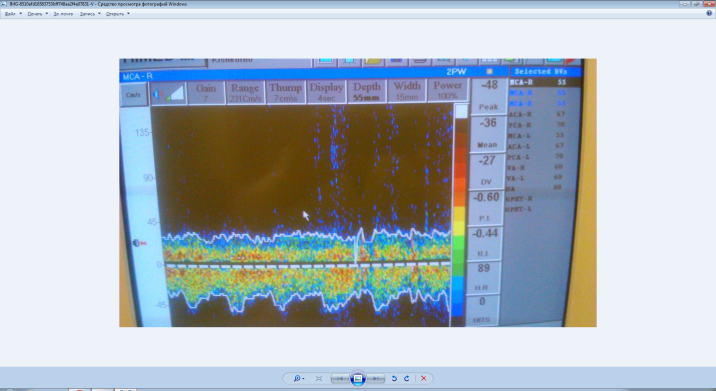Delete the photo using the red X
The width and height of the screenshot is (716, 391).
(423, 378)
